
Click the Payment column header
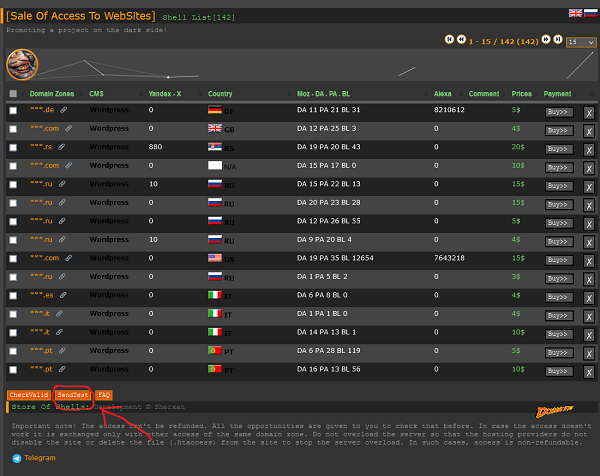coord(557,94)
